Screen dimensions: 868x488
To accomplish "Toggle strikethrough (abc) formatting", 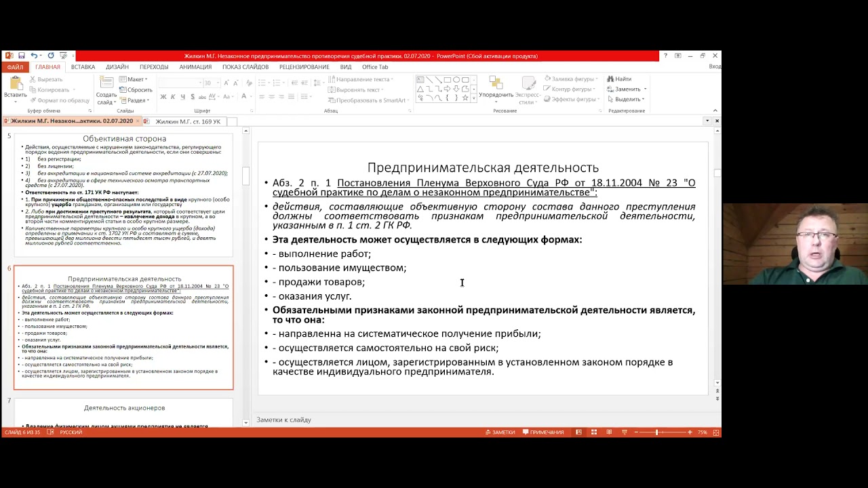I will (201, 97).
